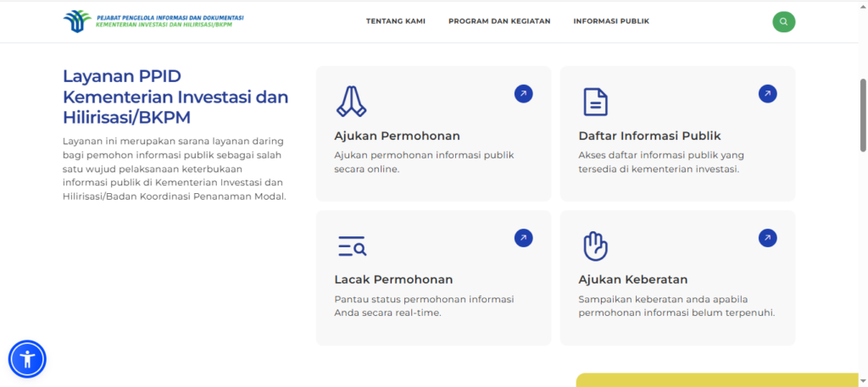Click the search-list icon for Lacak Permohonan
The height and width of the screenshot is (387, 868).
click(351, 246)
